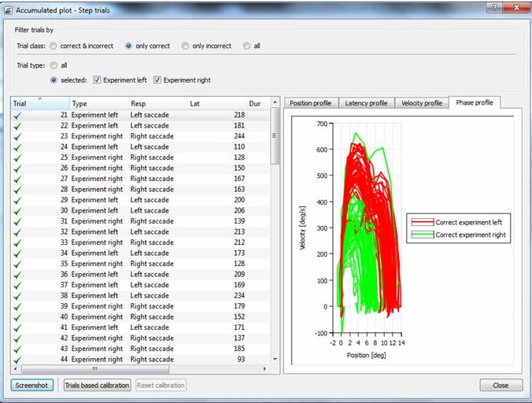Uncheck Experiment left checkbox
The width and height of the screenshot is (532, 403).
click(97, 80)
